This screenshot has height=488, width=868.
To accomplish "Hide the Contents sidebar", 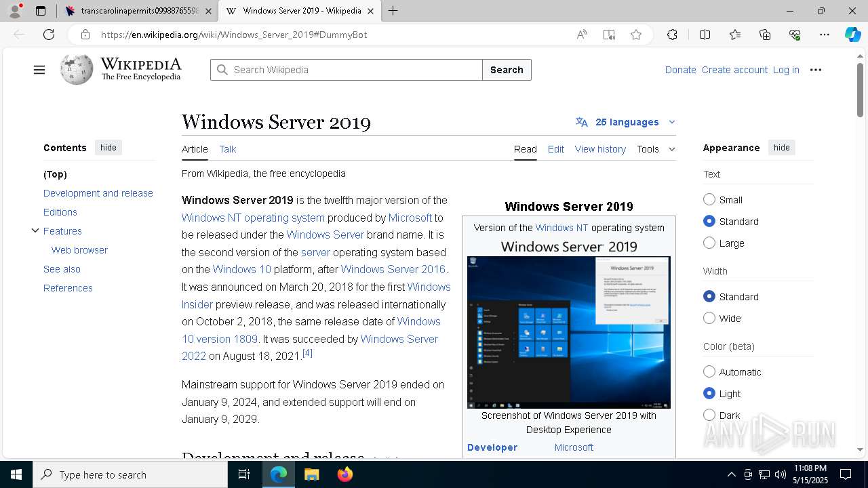I will tap(108, 148).
